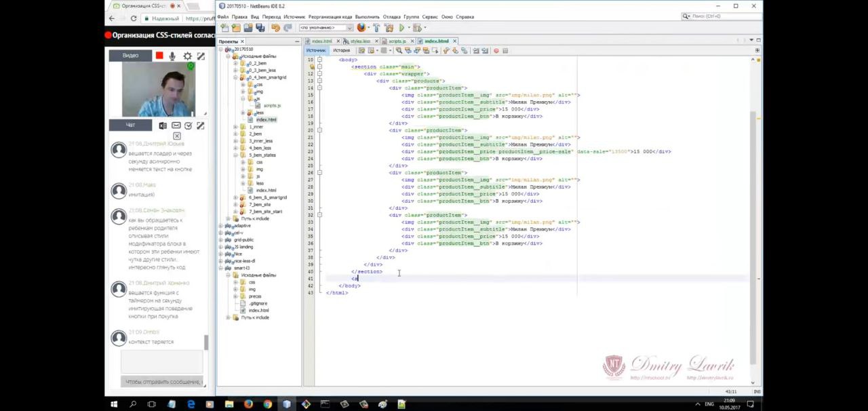
Task: Click the boxed X icon under chat toolbar
Action: tap(177, 136)
